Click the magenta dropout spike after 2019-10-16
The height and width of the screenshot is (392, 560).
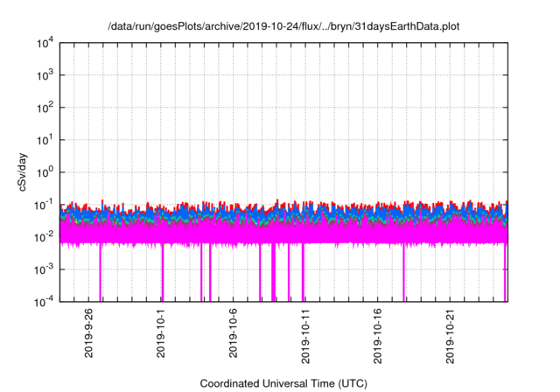404,272
